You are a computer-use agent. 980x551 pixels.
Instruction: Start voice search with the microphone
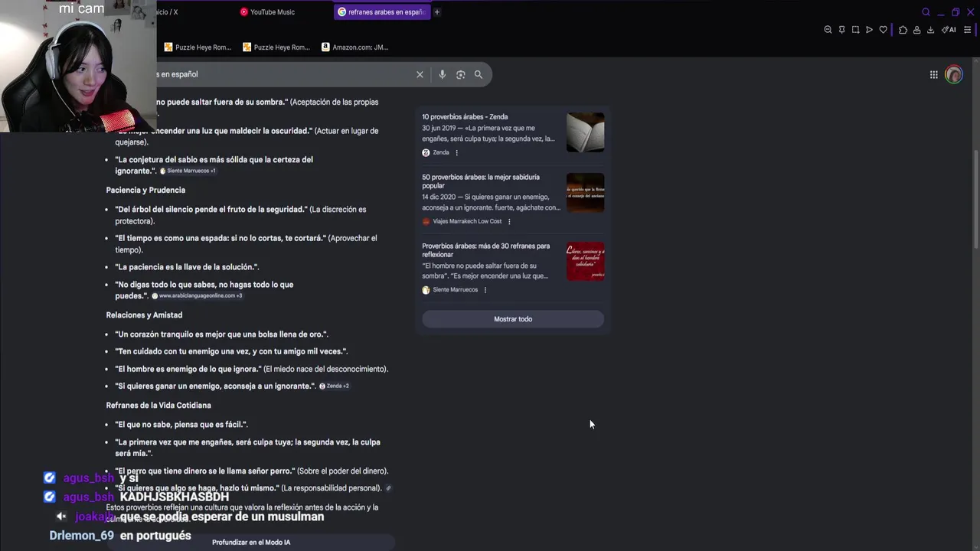(442, 74)
